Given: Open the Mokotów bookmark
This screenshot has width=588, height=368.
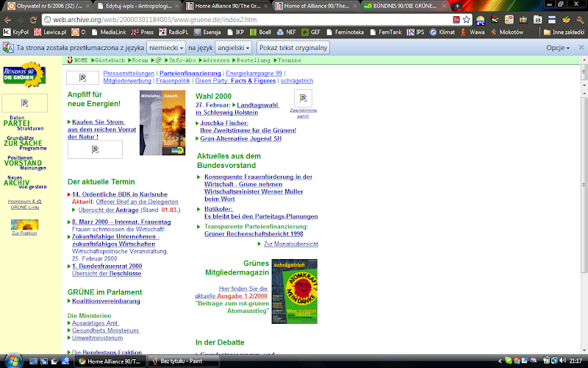Looking at the screenshot, I should click(x=507, y=32).
